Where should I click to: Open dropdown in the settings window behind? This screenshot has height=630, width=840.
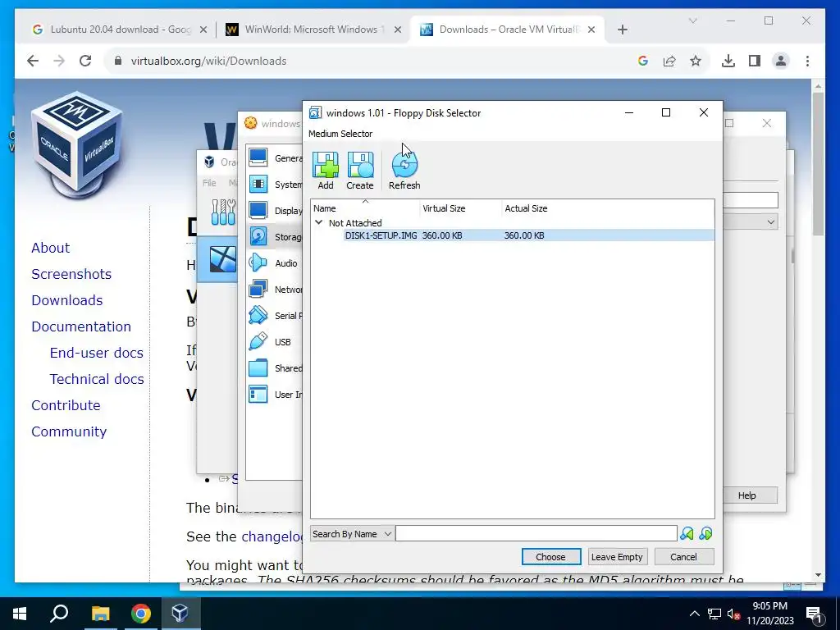tap(771, 221)
